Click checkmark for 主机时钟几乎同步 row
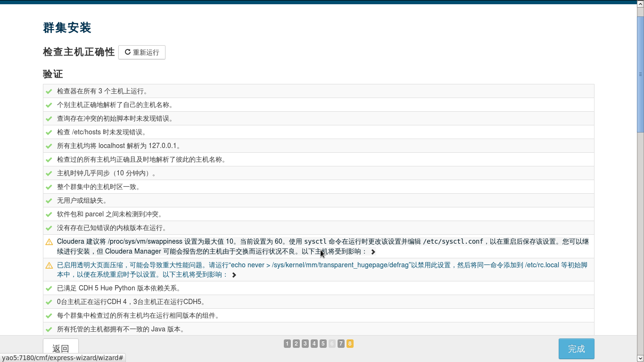This screenshot has height=362, width=644. click(x=49, y=173)
